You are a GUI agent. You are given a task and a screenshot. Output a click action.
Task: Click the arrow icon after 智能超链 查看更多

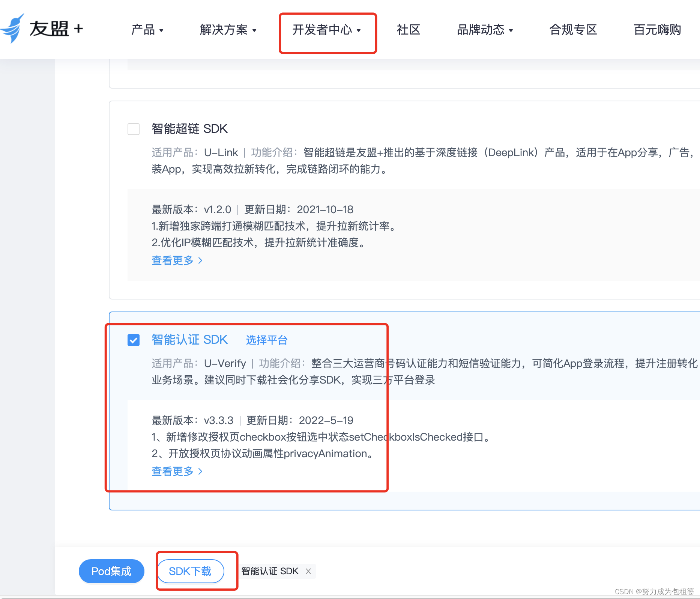point(201,260)
